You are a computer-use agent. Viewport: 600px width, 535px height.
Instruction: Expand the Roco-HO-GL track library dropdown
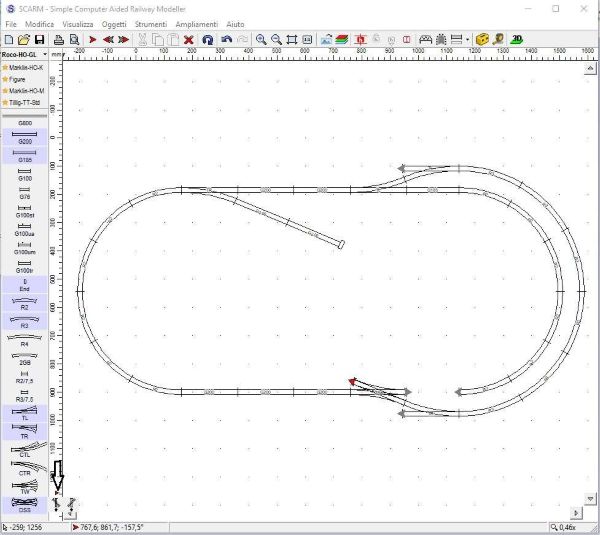click(45, 54)
